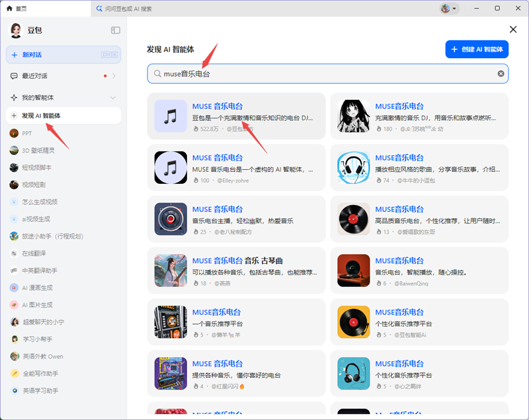This screenshot has width=529, height=420.
Task: Open MUSE 音乐电台 音乐 古琴曲 title
Action: (237, 261)
